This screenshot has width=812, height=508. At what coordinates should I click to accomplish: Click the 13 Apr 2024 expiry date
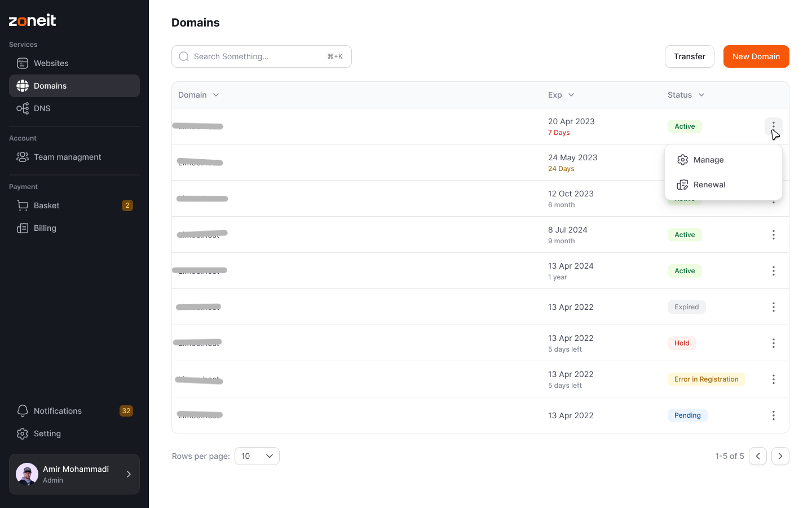click(571, 266)
